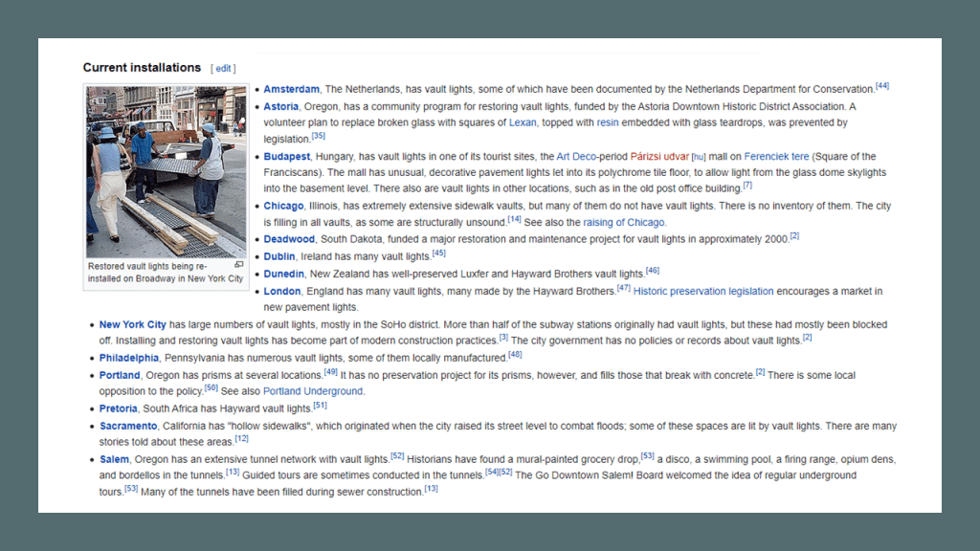The height and width of the screenshot is (551, 980).
Task: Click the Dunedin link
Action: [x=285, y=274]
